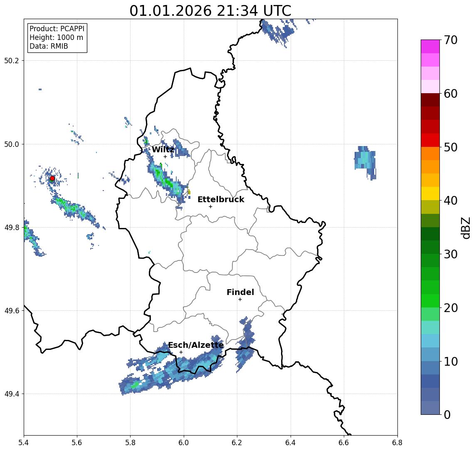The width and height of the screenshot is (476, 451).
Task: Pick the turquoise colorbar swatch below 20
Action: pos(430,327)
